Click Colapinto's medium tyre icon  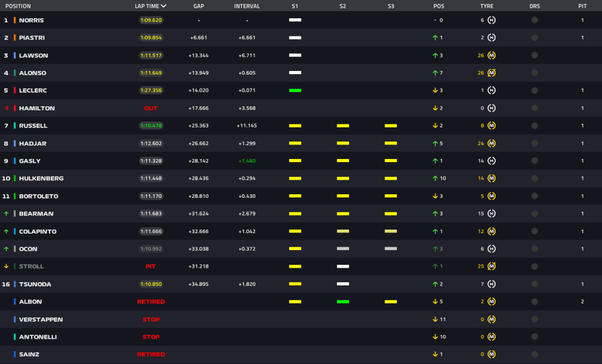(491, 231)
